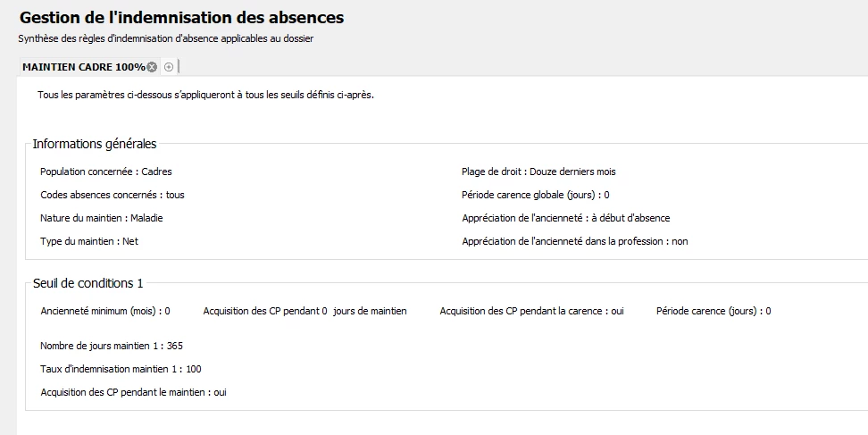The width and height of the screenshot is (868, 435).
Task: Close the MAINTIEN CADRE 100% tab
Action: (x=152, y=67)
